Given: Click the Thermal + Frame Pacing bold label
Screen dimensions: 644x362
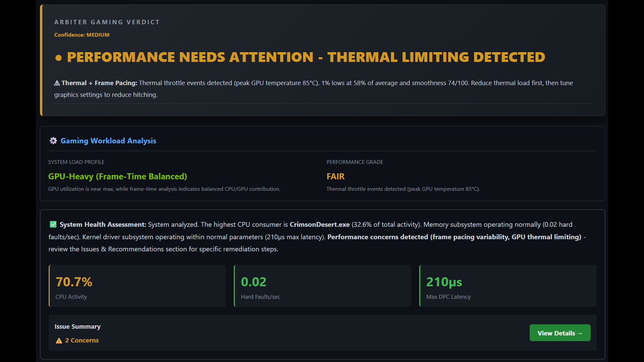Looking at the screenshot, I should pos(99,83).
